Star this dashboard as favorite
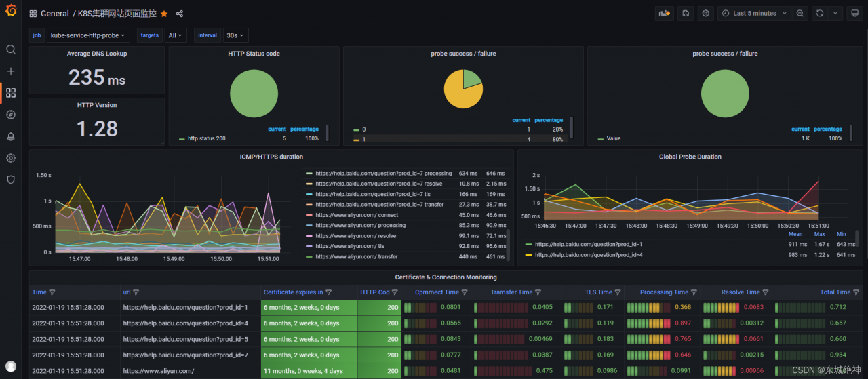The image size is (868, 379). click(x=164, y=14)
